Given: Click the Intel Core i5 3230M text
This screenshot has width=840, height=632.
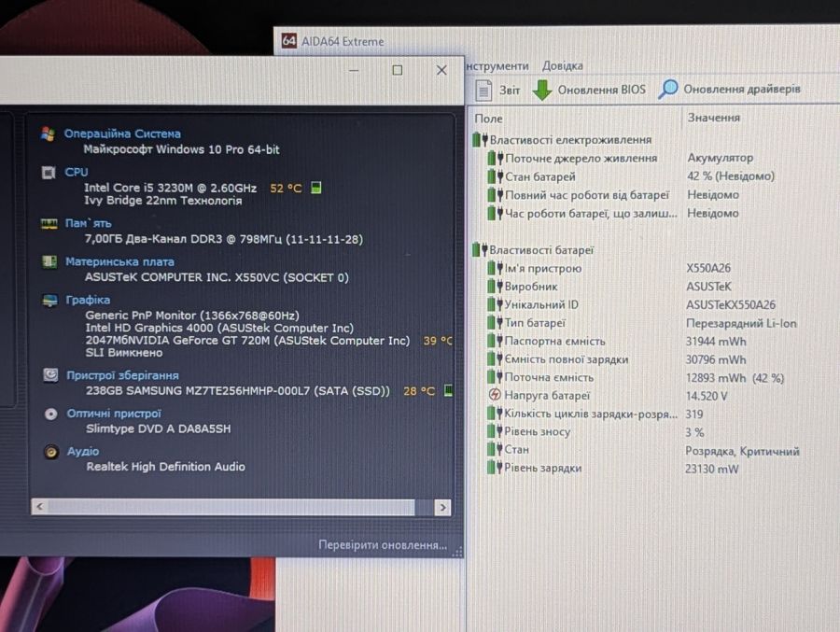Looking at the screenshot, I should click(171, 188).
